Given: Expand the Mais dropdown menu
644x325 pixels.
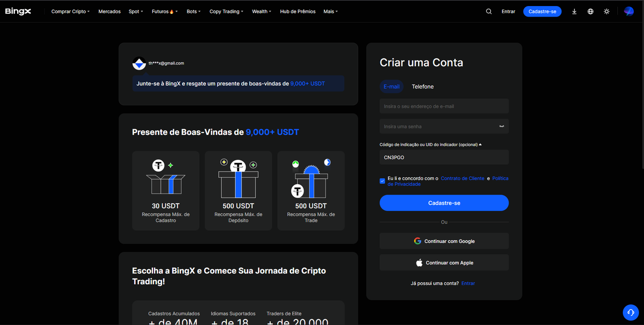Looking at the screenshot, I should [331, 11].
